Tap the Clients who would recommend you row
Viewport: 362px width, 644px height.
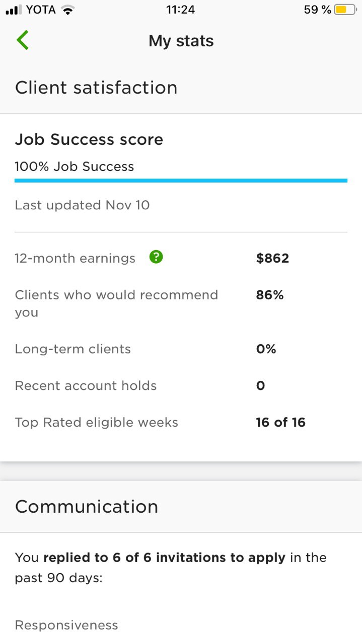coord(181,303)
